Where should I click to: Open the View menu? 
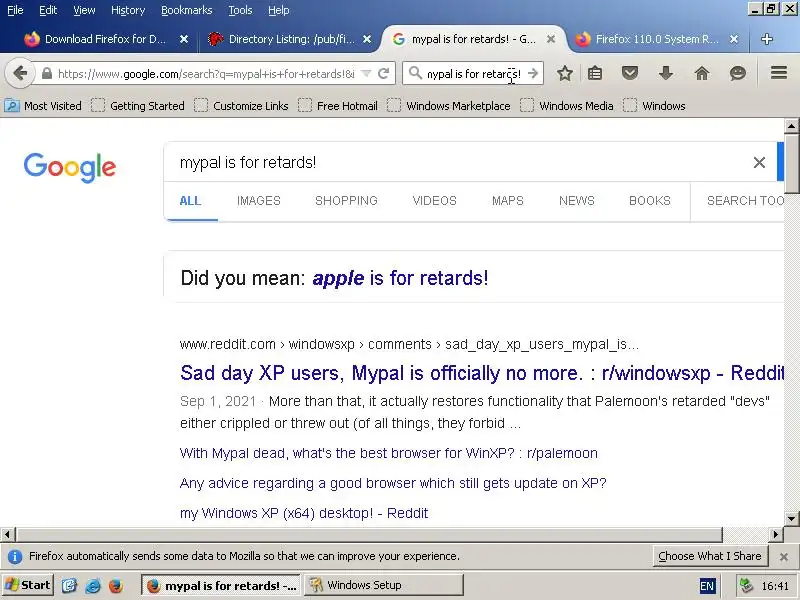84,10
